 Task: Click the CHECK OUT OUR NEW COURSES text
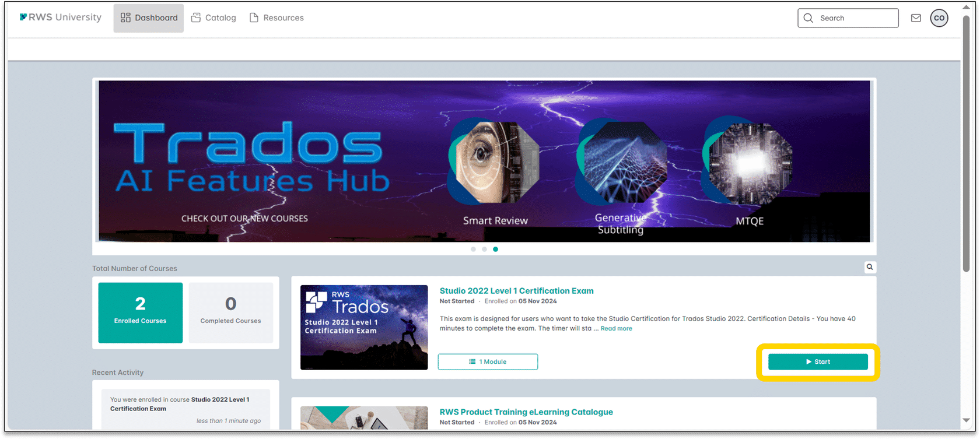tap(244, 219)
